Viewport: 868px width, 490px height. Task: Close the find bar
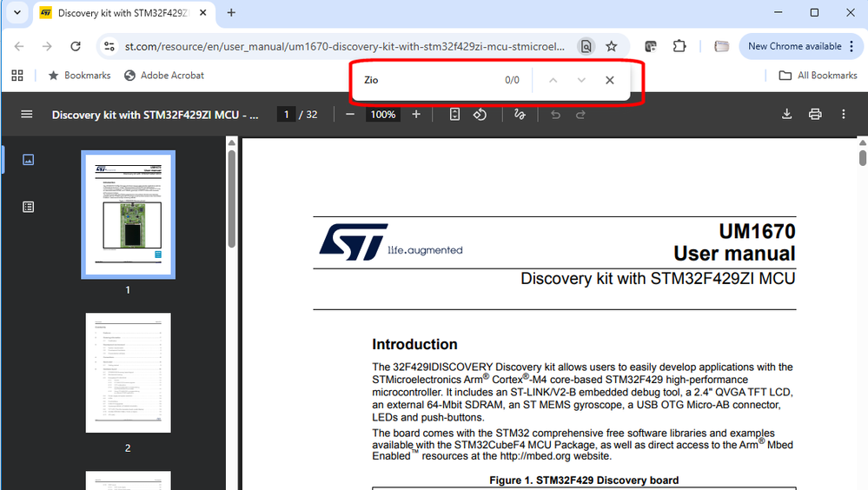pos(609,80)
